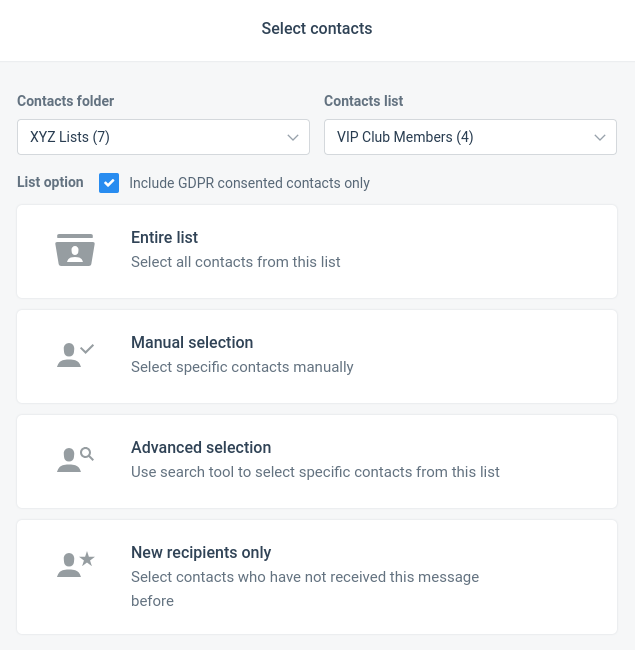Click 'Select all contacts from this list' text
The height and width of the screenshot is (650, 635).
pyautogui.click(x=235, y=262)
